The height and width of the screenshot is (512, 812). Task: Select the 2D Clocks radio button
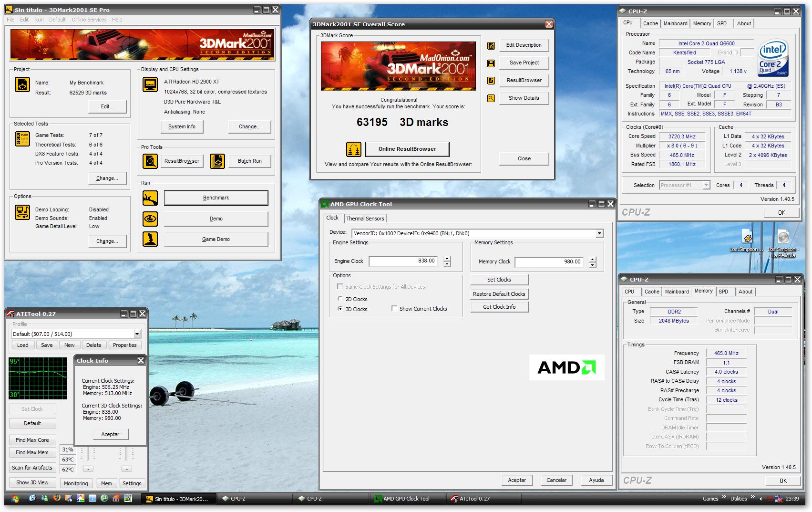[340, 299]
